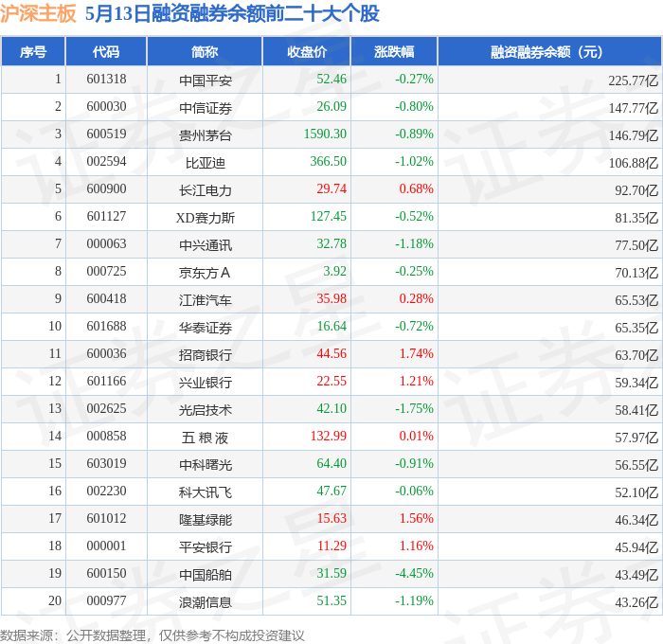Viewport: 663px width, 644px height.
Task: Select stock name 长江电力
Action: (x=206, y=190)
